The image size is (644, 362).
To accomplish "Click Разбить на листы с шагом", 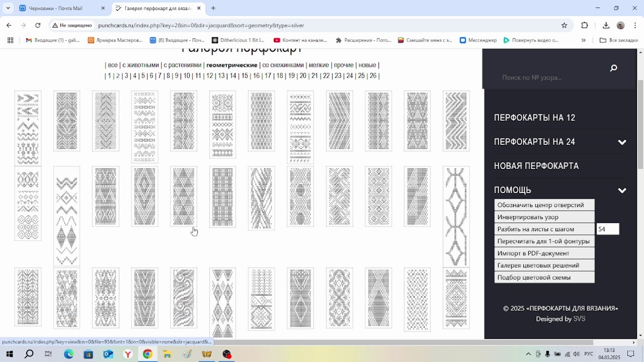I will [544, 229].
